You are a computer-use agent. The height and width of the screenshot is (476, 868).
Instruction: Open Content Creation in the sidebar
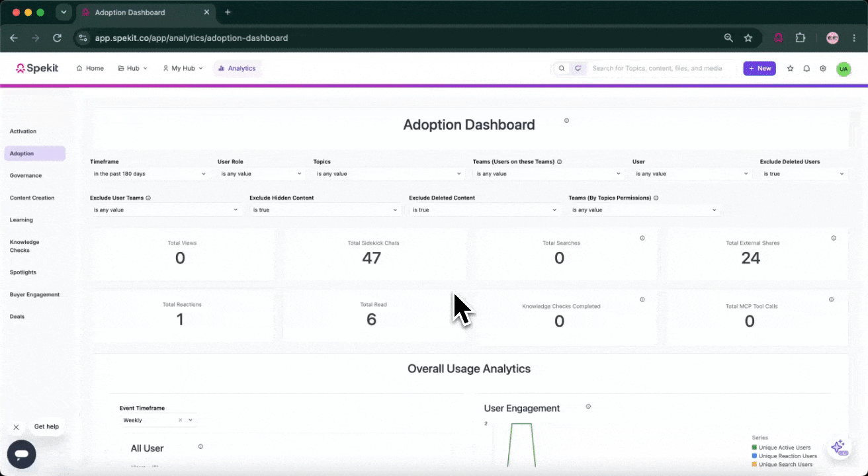pos(32,198)
